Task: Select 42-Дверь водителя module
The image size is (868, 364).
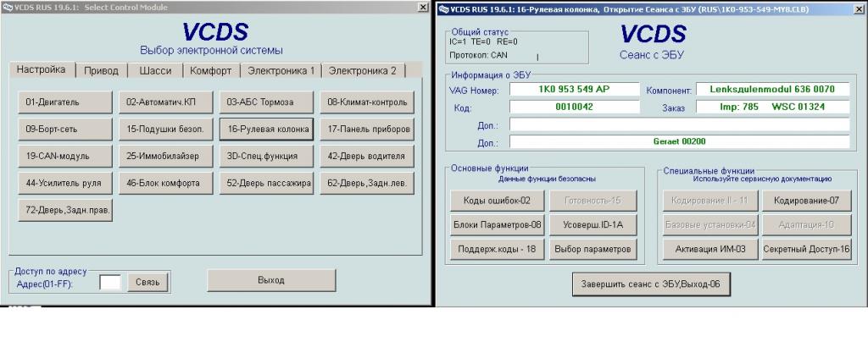Action: coord(367,156)
